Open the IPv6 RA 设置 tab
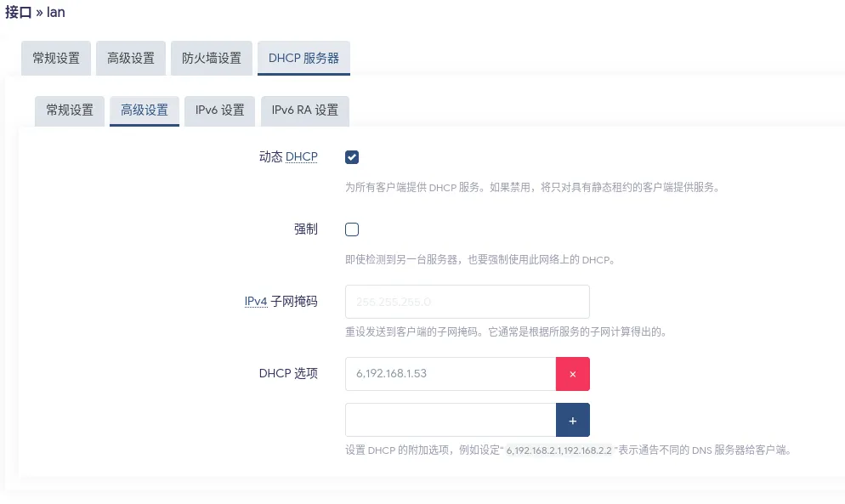 [305, 110]
